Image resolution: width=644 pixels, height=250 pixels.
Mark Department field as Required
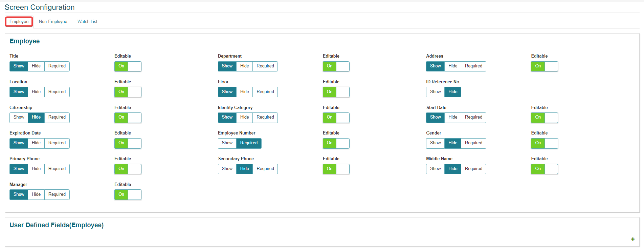265,66
